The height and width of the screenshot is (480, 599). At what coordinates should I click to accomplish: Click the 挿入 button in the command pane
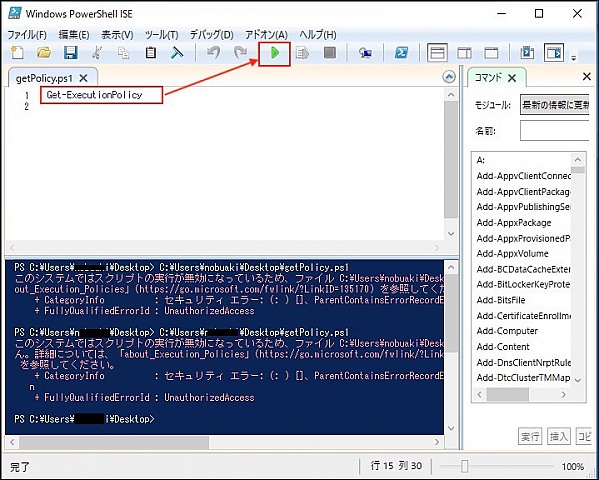pyautogui.click(x=559, y=436)
